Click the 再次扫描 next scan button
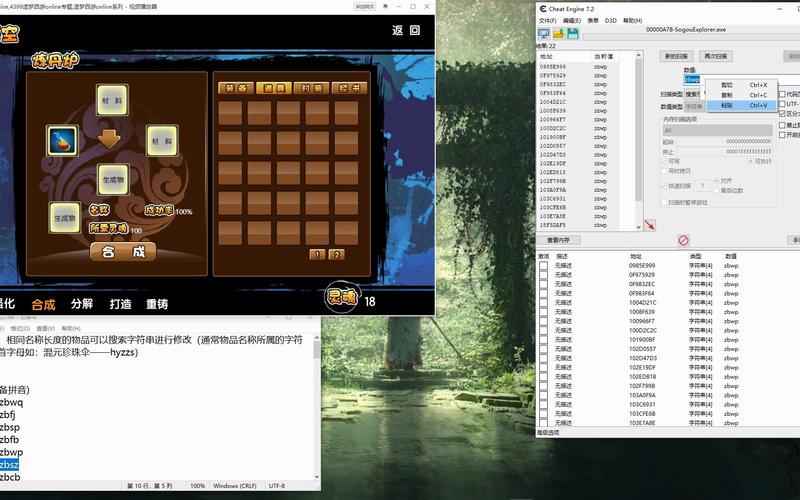 [716, 56]
